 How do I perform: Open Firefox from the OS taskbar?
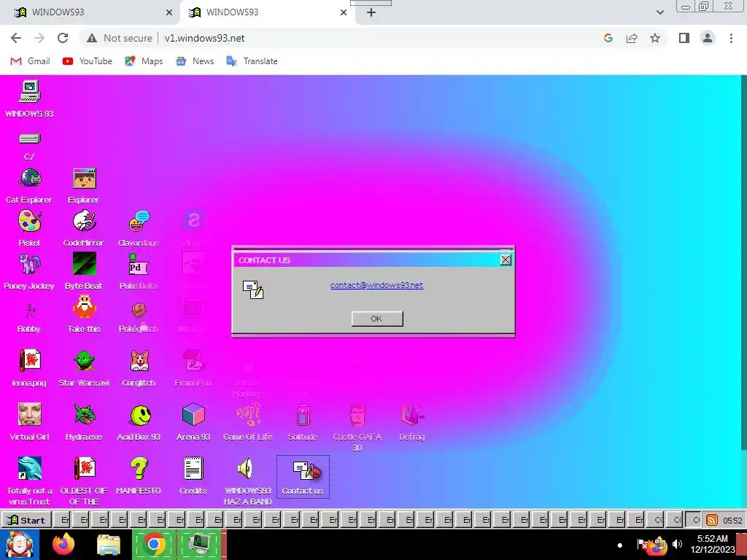(63, 544)
